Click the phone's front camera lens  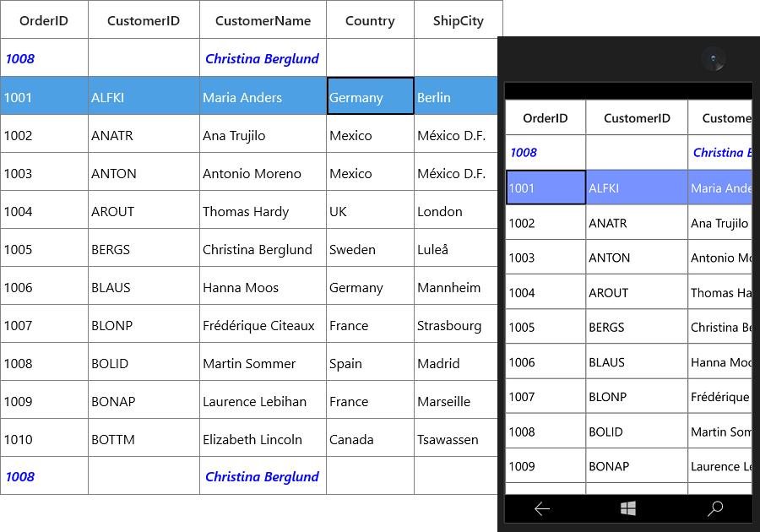[713, 58]
